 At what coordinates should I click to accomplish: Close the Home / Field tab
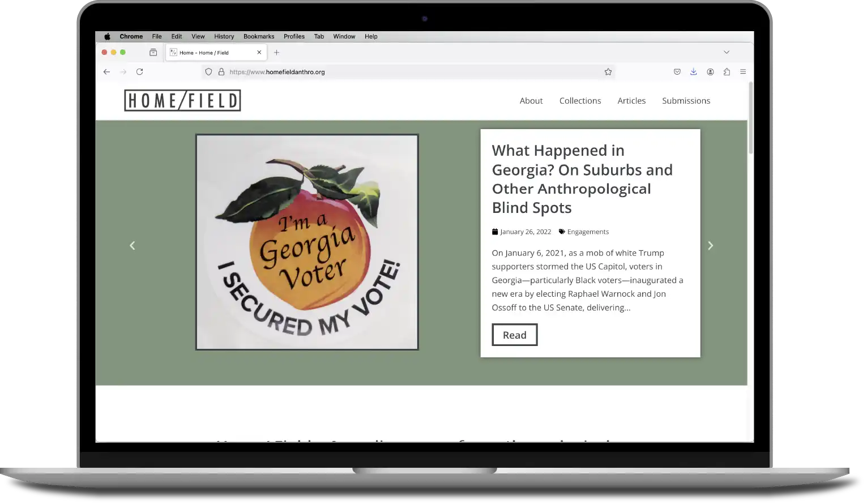coord(259,53)
